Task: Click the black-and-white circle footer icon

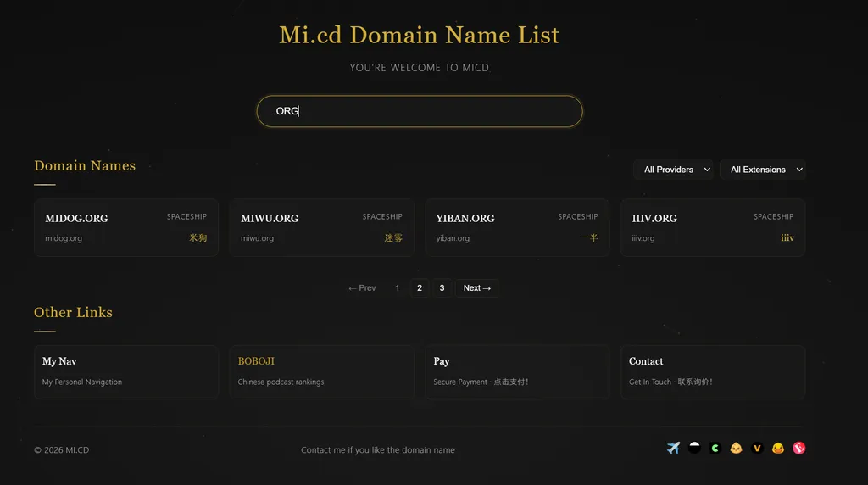Action: [694, 448]
